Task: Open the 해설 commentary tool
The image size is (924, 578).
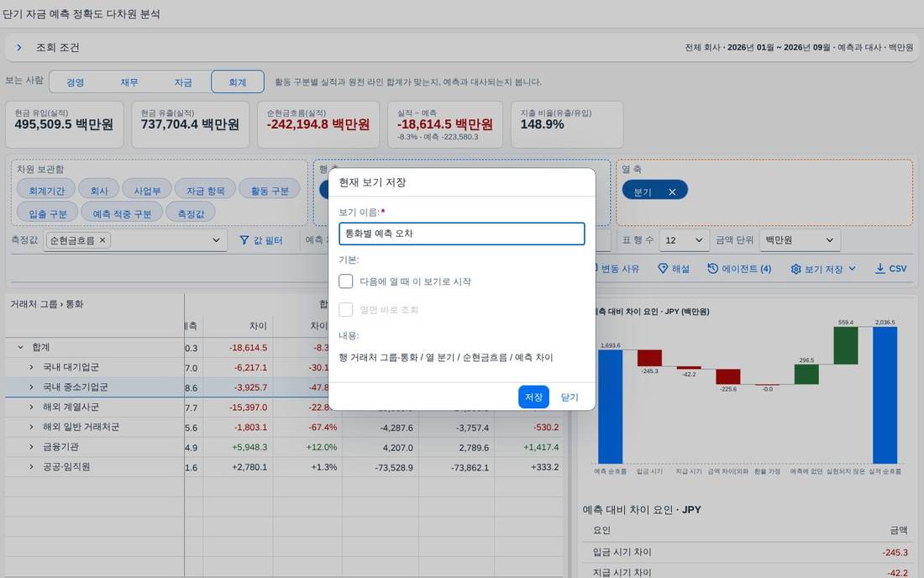Action: (x=674, y=269)
